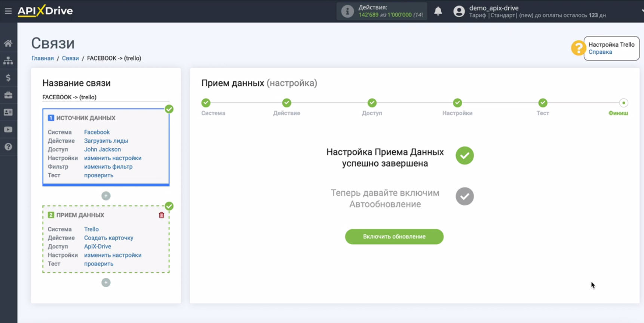Viewport: 644px width, 323px height.
Task: Click the ИСТОЧНИК ДАННЫХ block header
Action: tap(86, 118)
